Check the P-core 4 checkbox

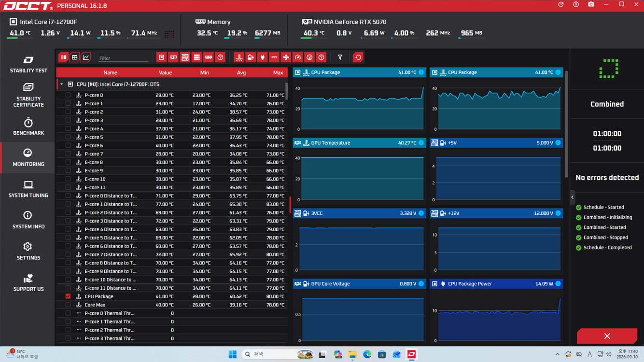(x=68, y=129)
